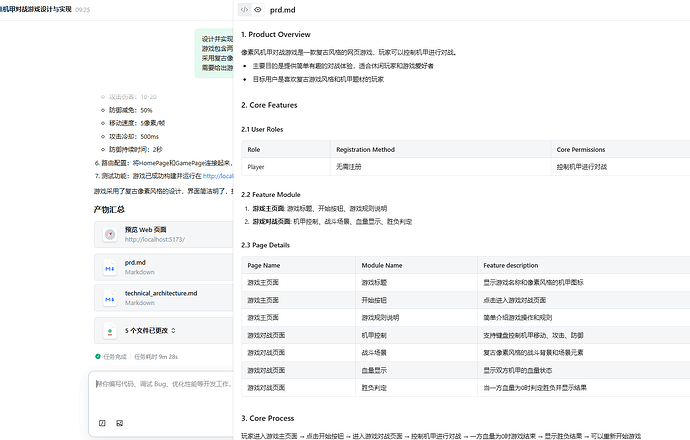Image resolution: width=690 pixels, height=440 pixels.
Task: Click green task completed status icon
Action: pyautogui.click(x=97, y=356)
